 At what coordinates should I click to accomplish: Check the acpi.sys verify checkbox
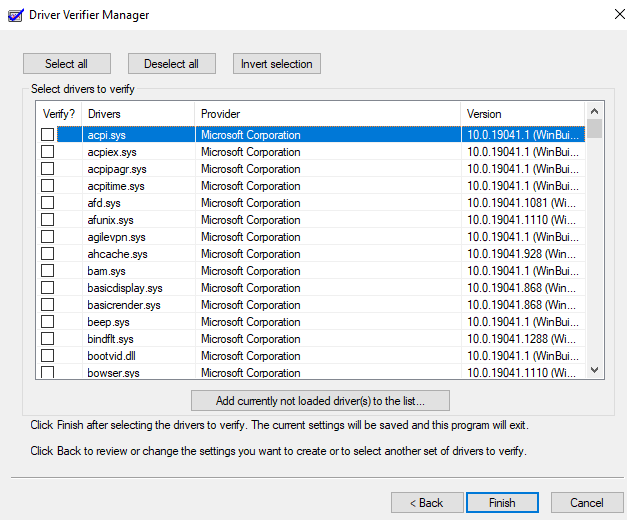click(x=47, y=135)
